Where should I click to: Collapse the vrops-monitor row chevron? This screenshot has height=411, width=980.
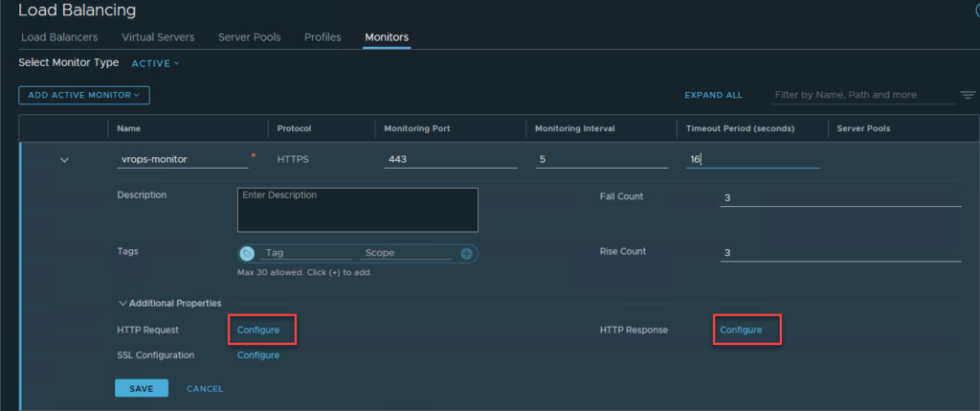point(65,160)
